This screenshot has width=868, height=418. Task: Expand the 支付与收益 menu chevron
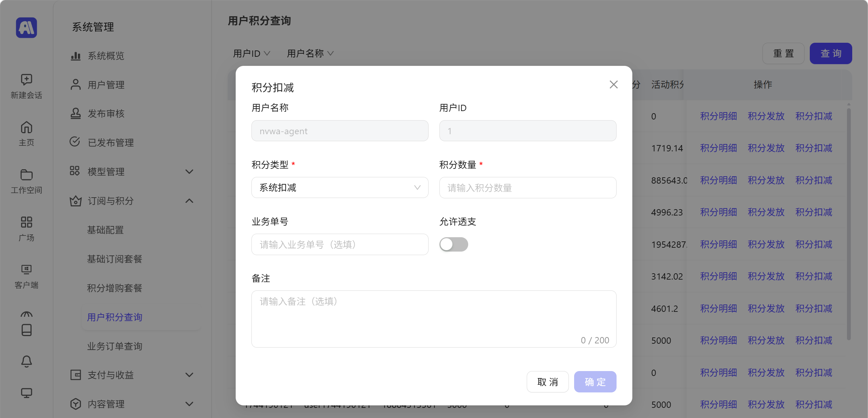189,375
